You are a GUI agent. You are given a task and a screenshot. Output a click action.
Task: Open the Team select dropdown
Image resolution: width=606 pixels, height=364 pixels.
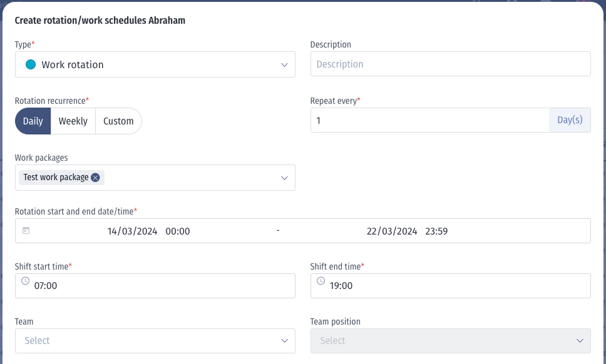point(155,341)
